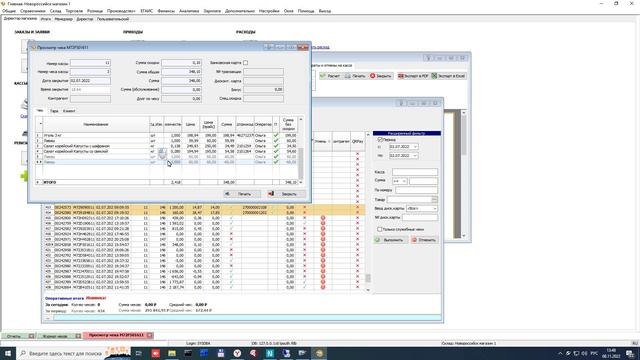Switch to the Журнал чеков bottom tab
Image resolution: width=640 pixels, height=360 pixels.
pyautogui.click(x=55, y=336)
